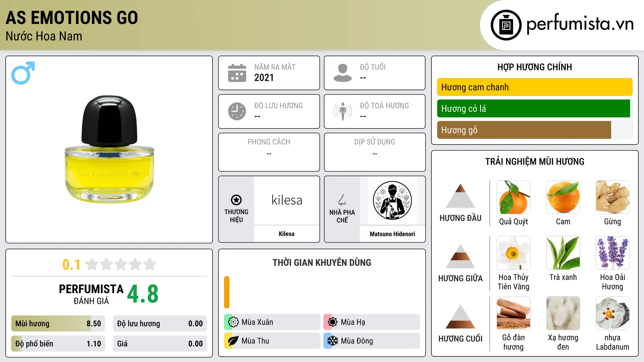Image resolution: width=644 pixels, height=362 pixels.
Task: Click the yellow Hương cam chanh accord bar
Action: [535, 87]
